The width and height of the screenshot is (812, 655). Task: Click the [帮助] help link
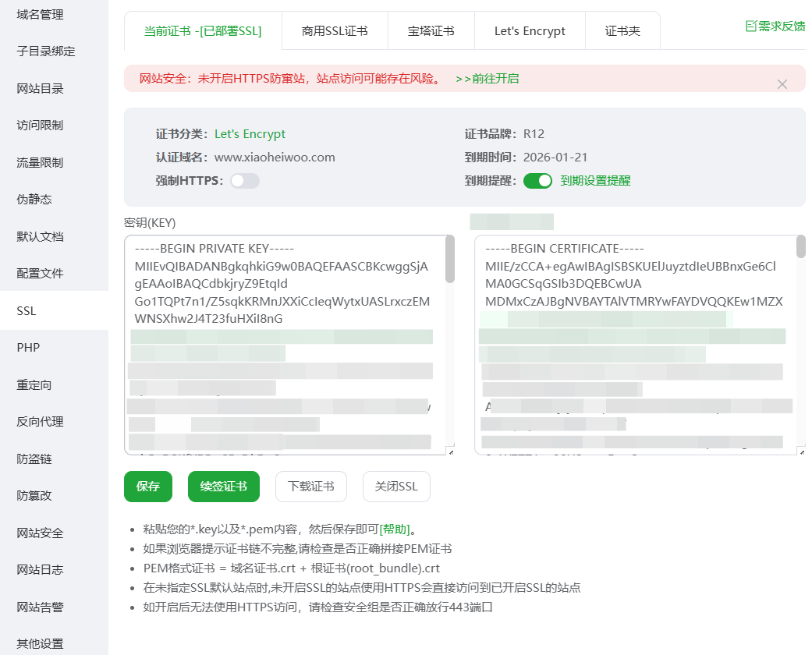point(395,529)
